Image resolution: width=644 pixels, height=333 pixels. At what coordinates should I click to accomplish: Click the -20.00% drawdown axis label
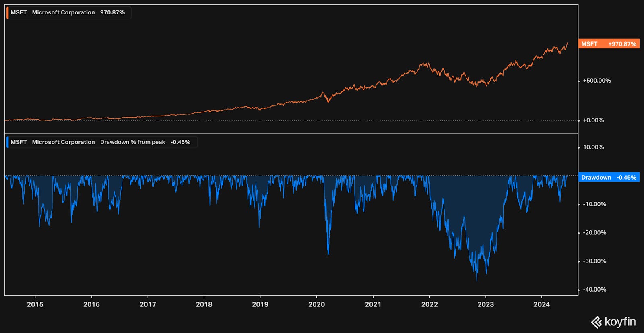coord(594,233)
